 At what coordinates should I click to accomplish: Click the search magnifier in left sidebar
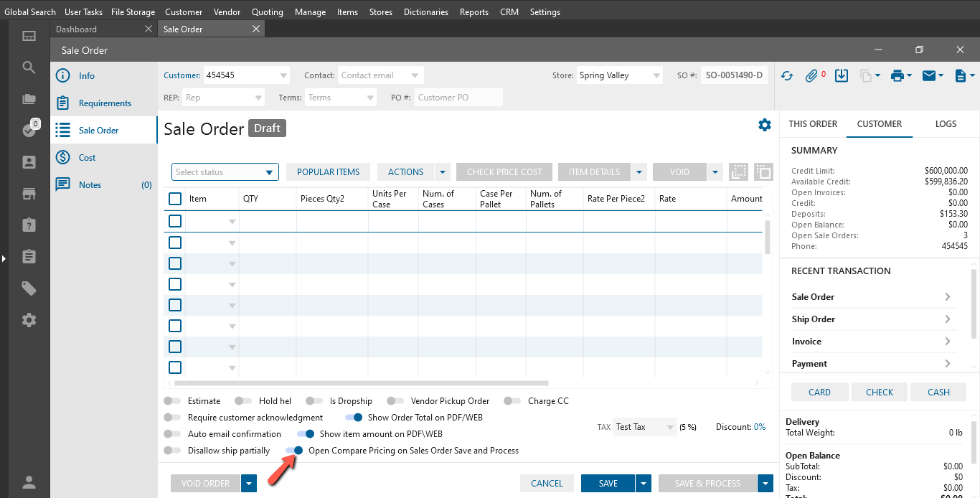tap(29, 67)
